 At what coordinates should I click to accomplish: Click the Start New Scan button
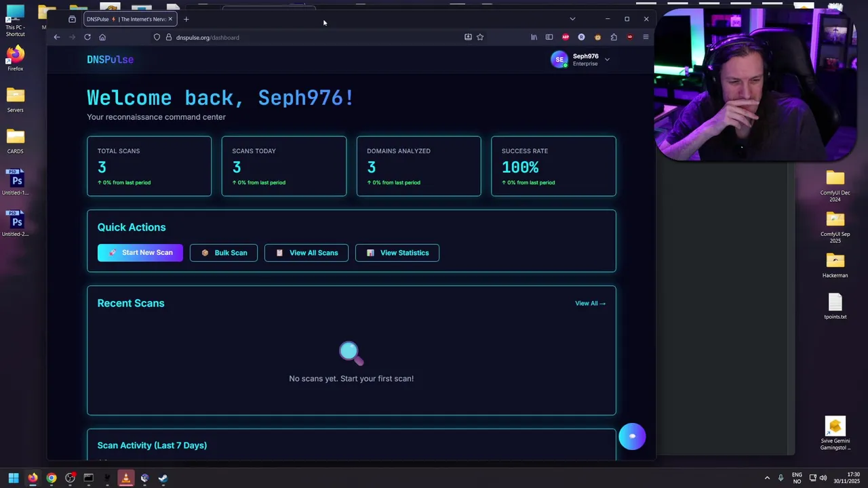pyautogui.click(x=140, y=253)
